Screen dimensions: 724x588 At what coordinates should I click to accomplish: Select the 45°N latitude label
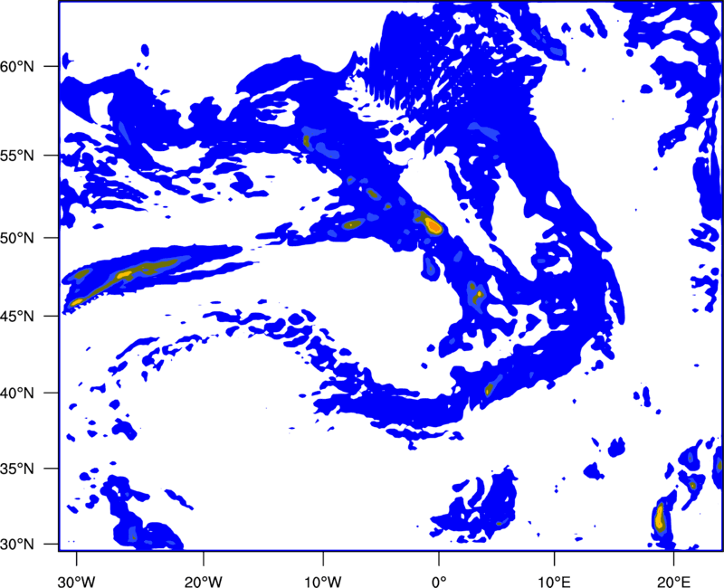pyautogui.click(x=17, y=317)
